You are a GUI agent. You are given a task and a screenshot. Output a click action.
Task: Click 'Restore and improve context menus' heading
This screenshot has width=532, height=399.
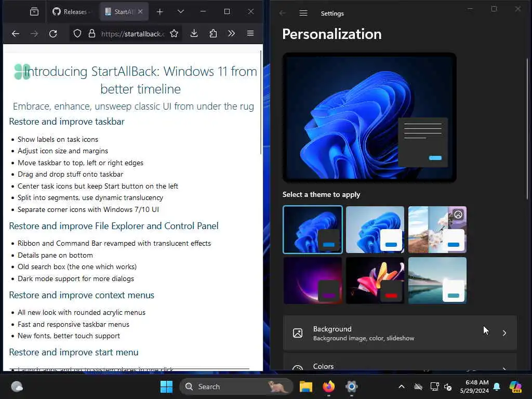[x=82, y=295]
